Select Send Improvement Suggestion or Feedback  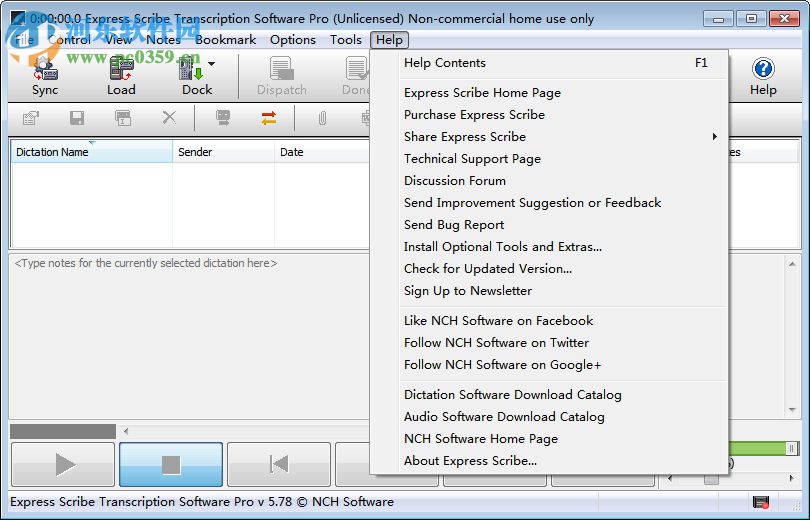pos(550,203)
